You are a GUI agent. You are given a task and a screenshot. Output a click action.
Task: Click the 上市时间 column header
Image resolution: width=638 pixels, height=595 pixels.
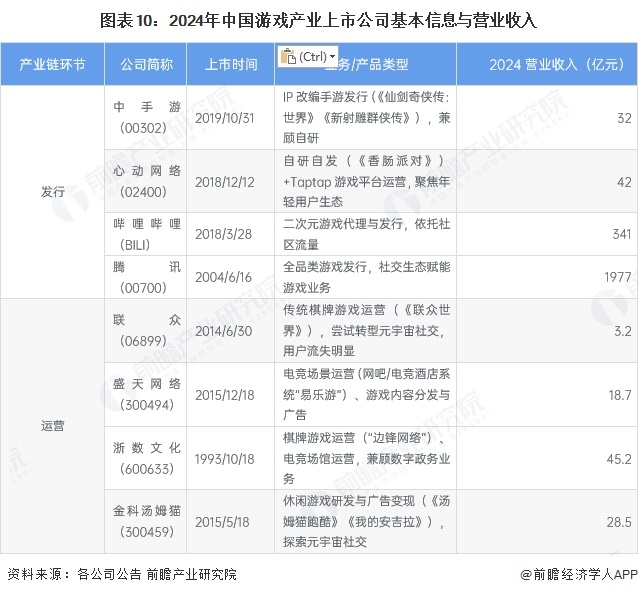232,65
